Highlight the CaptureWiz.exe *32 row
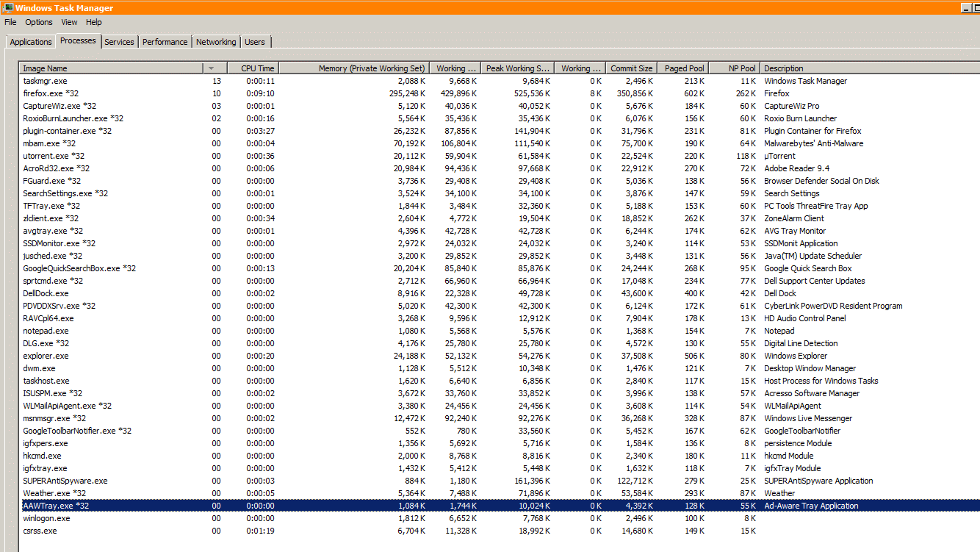Viewport: 980px width, 552px height. pos(500,106)
